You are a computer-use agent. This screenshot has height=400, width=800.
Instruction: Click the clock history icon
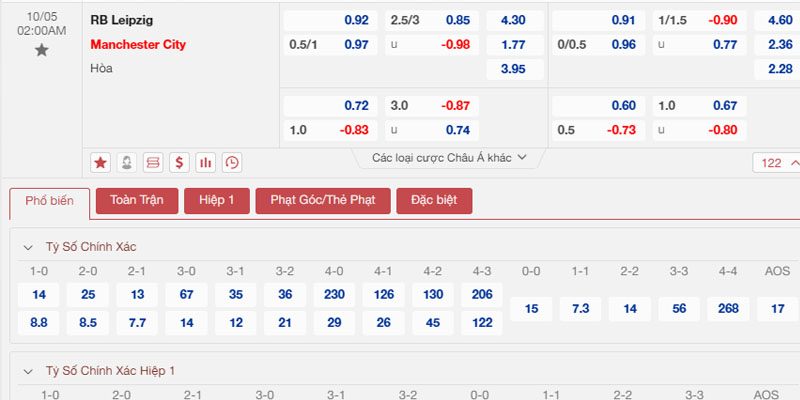pyautogui.click(x=232, y=163)
